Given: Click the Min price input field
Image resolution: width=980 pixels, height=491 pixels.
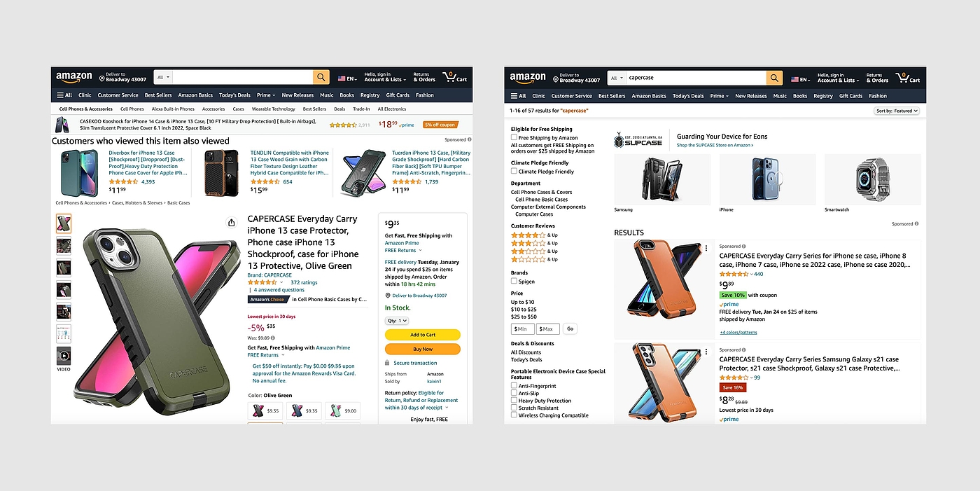Looking at the screenshot, I should (x=523, y=329).
